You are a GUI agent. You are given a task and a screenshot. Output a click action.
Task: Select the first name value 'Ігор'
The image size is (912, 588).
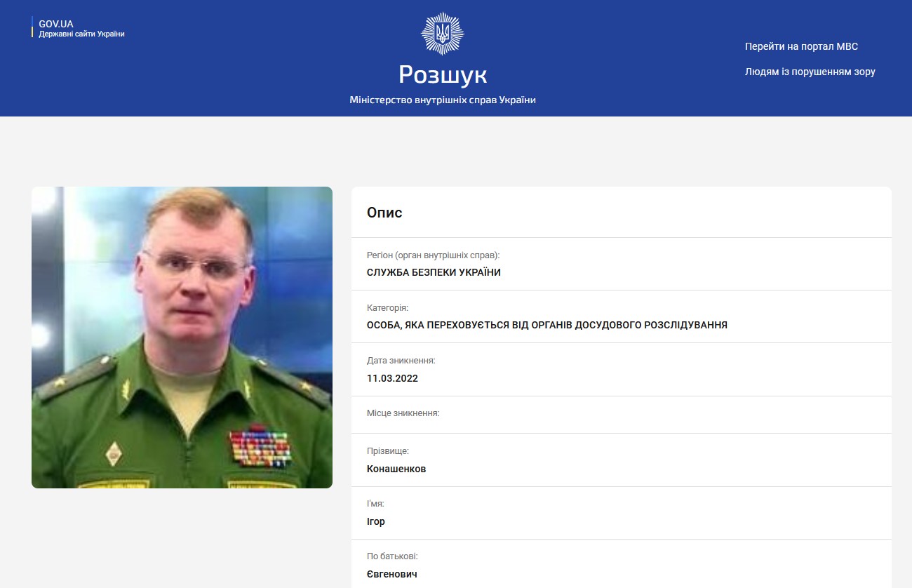(x=375, y=521)
